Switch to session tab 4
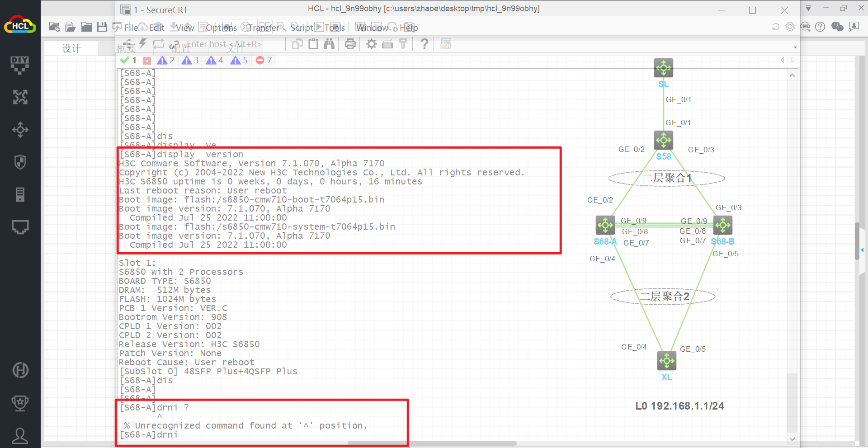Viewport: 868px width, 448px height. tap(214, 60)
